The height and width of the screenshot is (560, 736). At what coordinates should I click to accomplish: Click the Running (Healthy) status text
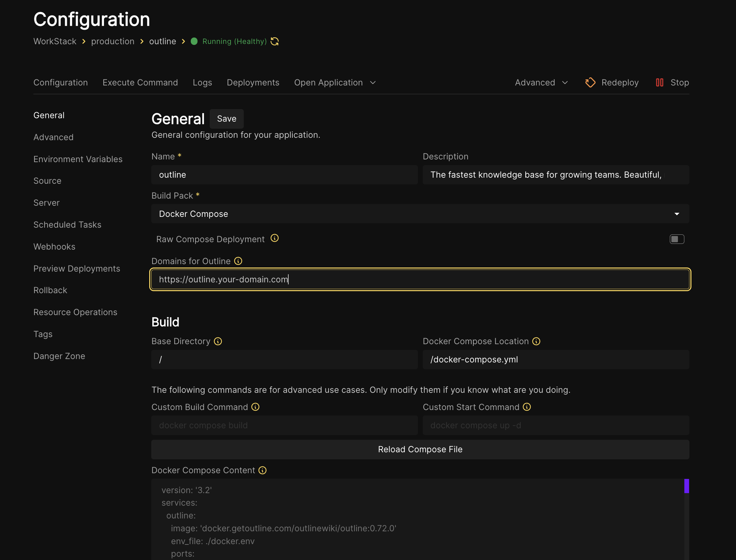235,42
